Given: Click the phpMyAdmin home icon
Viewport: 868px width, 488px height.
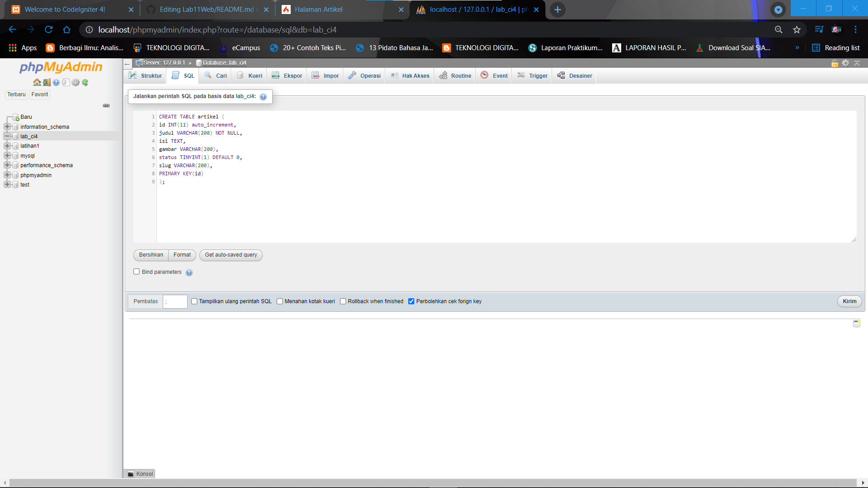Looking at the screenshot, I should pos(37,82).
